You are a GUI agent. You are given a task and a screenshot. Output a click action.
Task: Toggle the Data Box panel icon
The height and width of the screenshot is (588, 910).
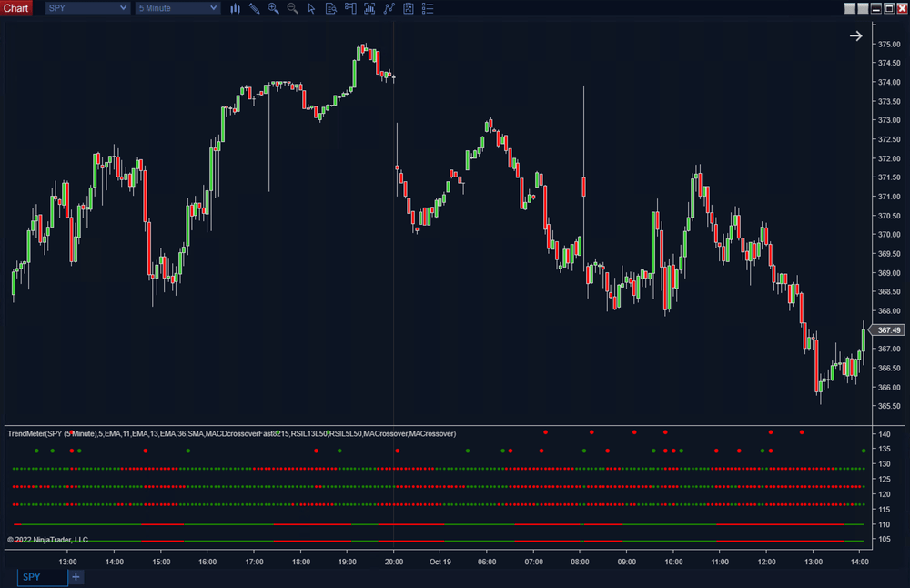coord(330,8)
